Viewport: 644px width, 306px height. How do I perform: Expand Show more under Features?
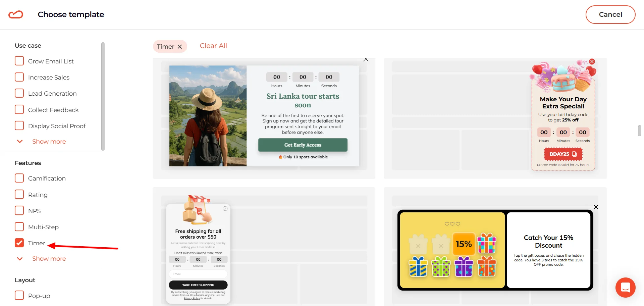[49, 258]
